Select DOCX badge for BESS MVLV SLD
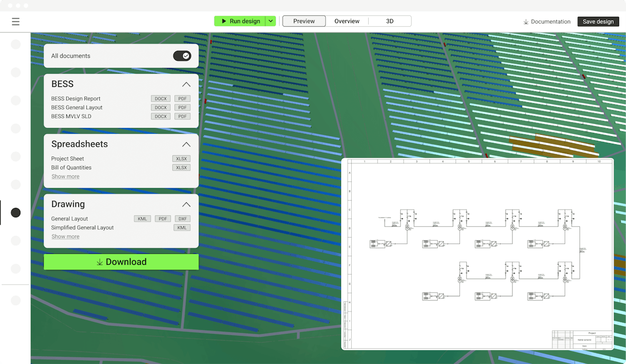 [x=161, y=117]
